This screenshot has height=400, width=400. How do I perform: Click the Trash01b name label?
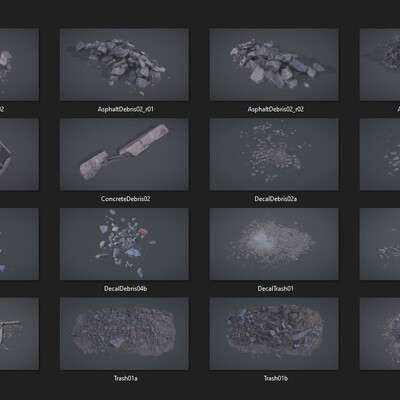pyautogui.click(x=276, y=378)
